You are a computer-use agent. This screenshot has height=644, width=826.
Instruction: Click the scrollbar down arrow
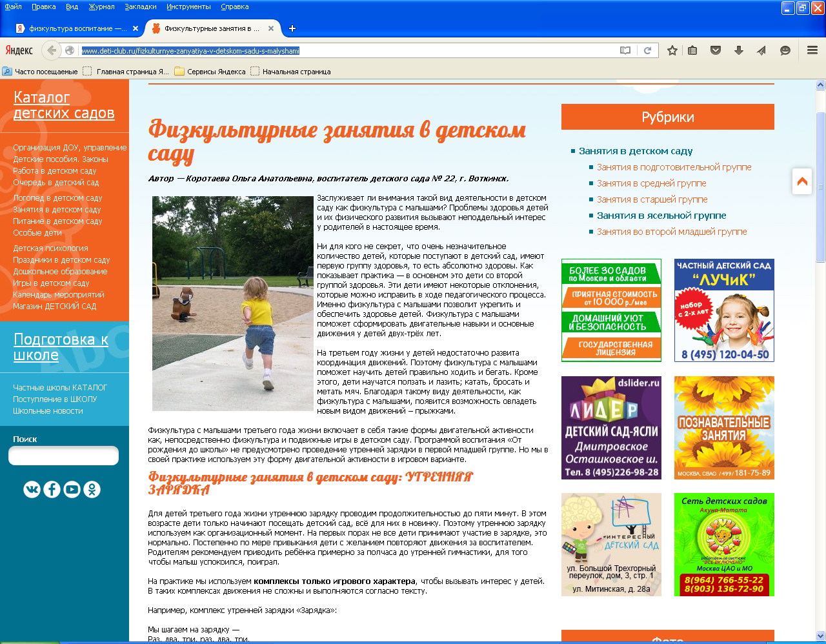pyautogui.click(x=821, y=636)
